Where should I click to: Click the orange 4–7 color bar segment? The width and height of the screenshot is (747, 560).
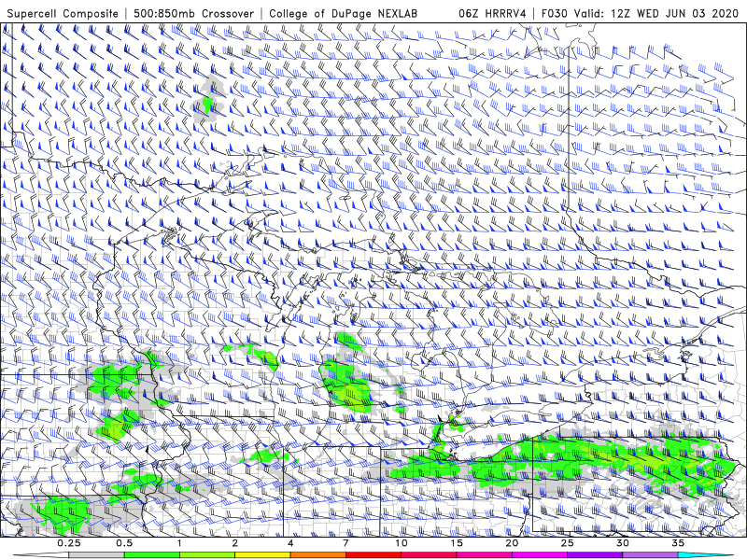pos(317,555)
